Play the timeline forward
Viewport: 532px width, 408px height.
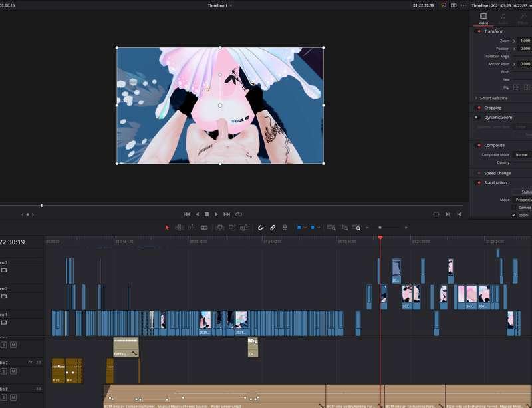click(216, 214)
